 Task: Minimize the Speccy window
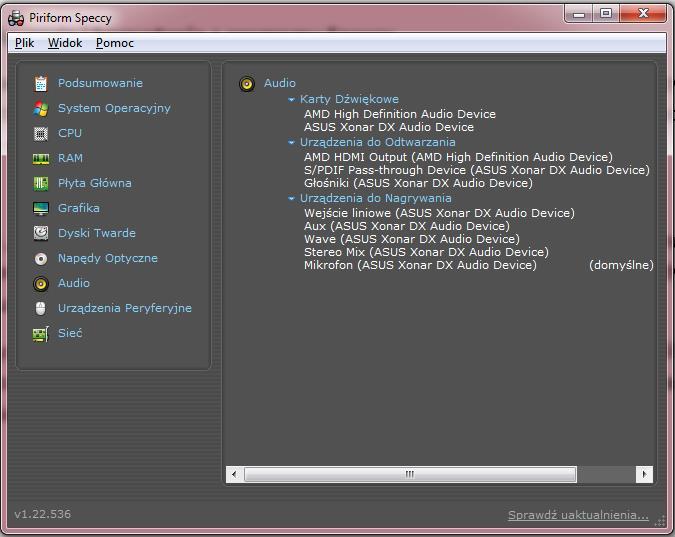click(579, 14)
